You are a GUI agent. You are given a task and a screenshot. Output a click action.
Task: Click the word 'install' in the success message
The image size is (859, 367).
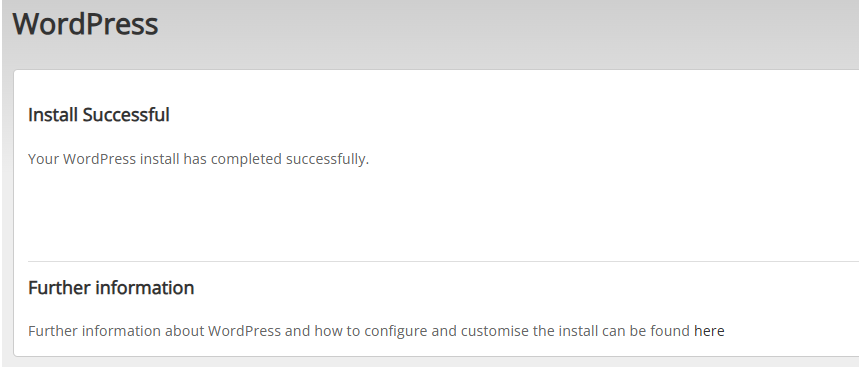pos(159,159)
